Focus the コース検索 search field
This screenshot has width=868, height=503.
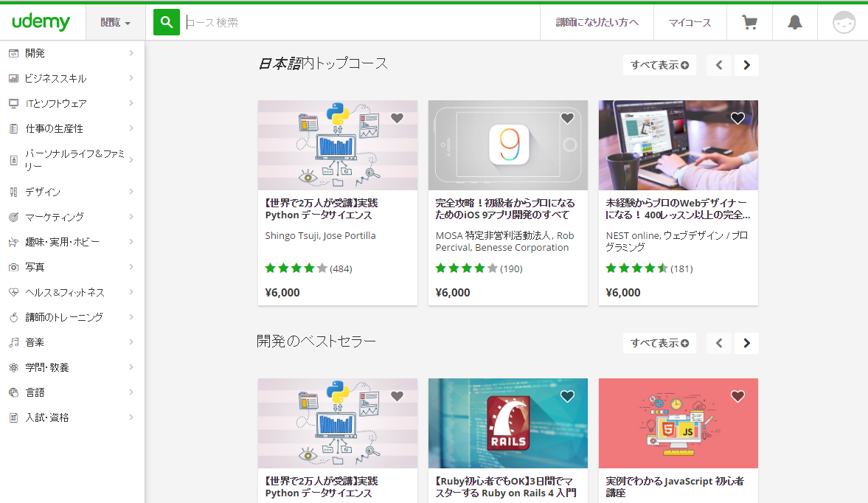[x=360, y=22]
